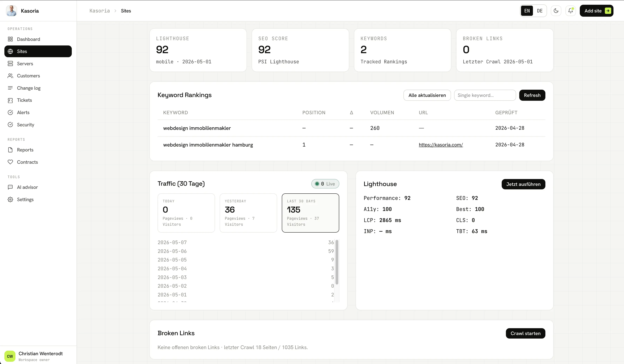Open the Reports document icon

click(x=10, y=150)
